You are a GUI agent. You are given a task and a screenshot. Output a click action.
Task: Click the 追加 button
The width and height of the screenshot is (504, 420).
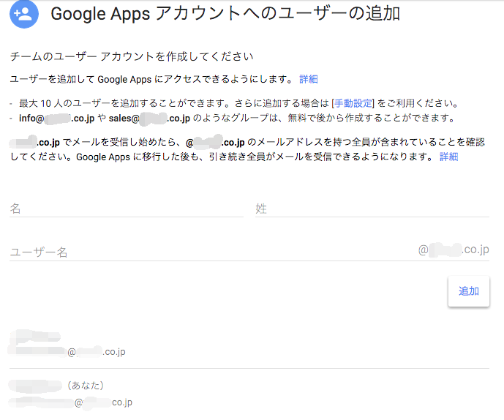click(469, 291)
